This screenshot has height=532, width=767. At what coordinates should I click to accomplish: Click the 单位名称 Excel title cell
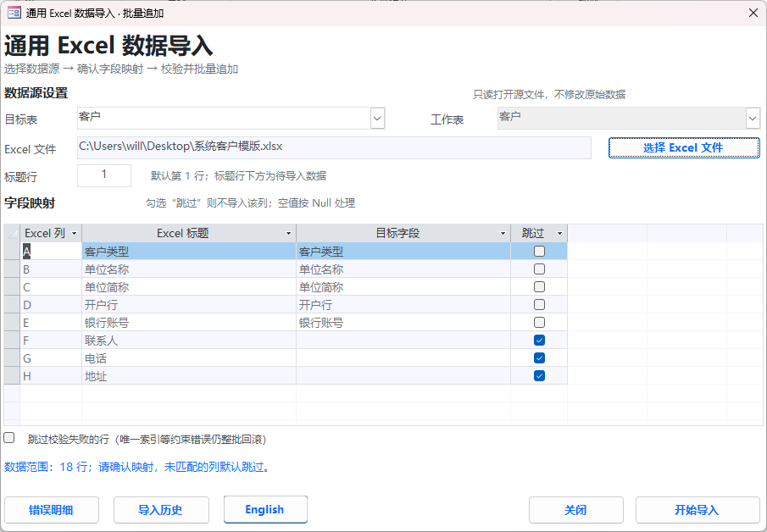click(x=189, y=269)
